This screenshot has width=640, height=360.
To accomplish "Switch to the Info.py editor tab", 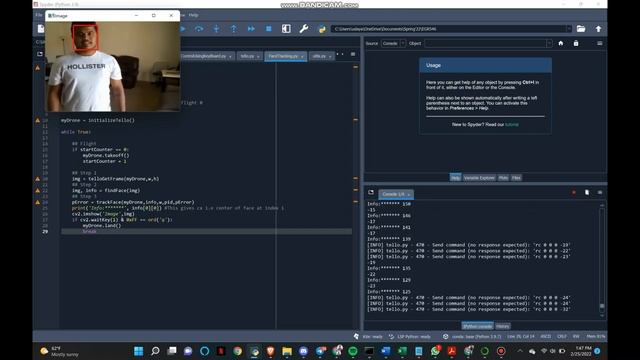I will click(x=249, y=56).
